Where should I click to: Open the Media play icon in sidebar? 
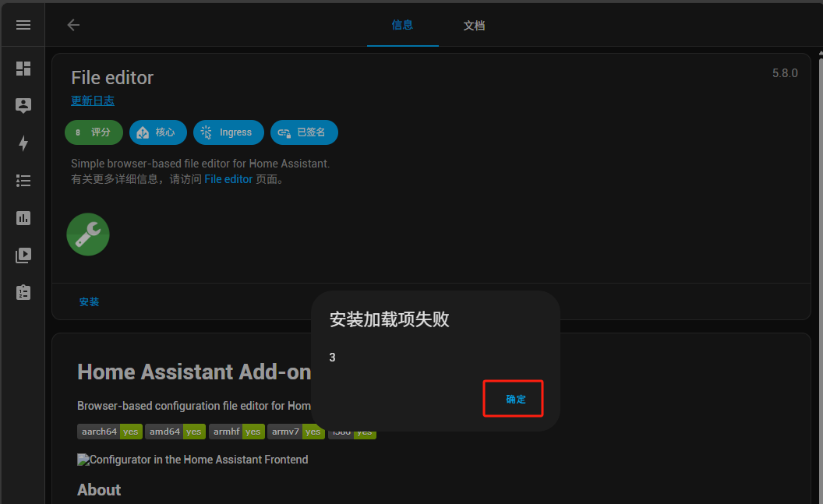click(x=23, y=255)
